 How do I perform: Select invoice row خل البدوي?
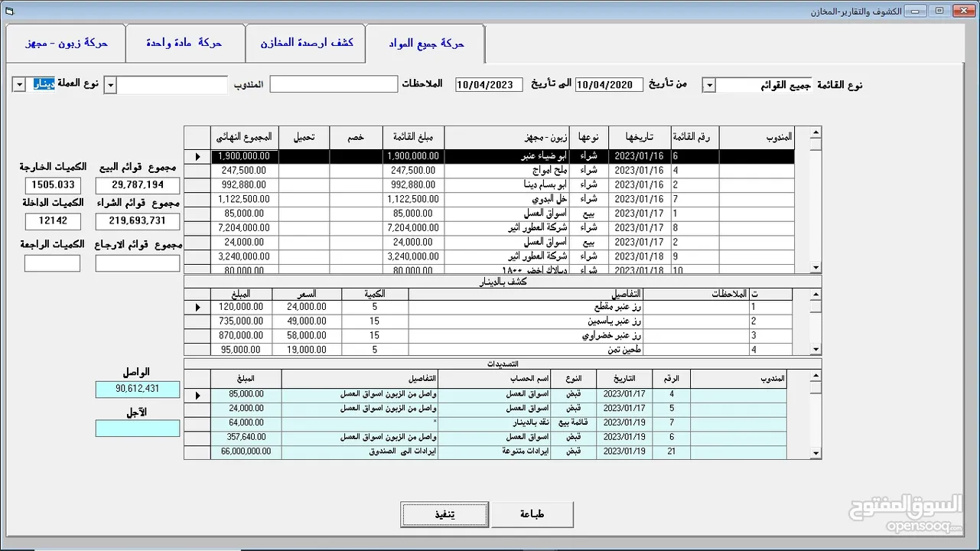pyautogui.click(x=490, y=199)
